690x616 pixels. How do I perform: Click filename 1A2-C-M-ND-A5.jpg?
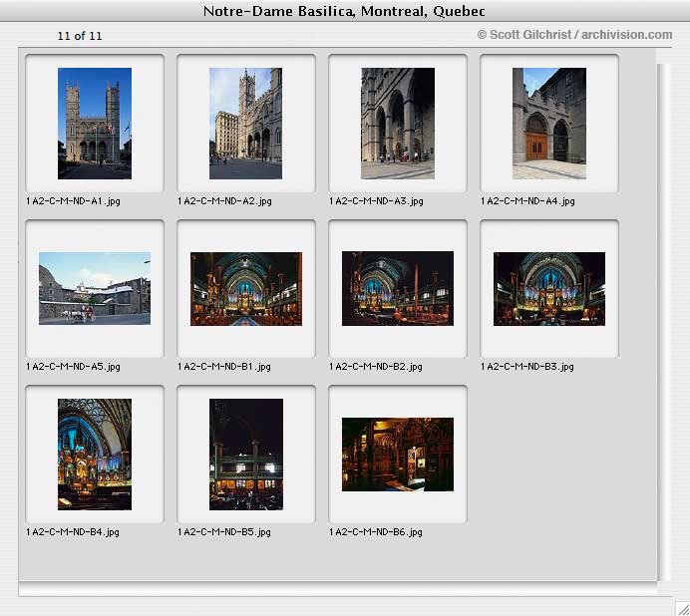click(73, 367)
